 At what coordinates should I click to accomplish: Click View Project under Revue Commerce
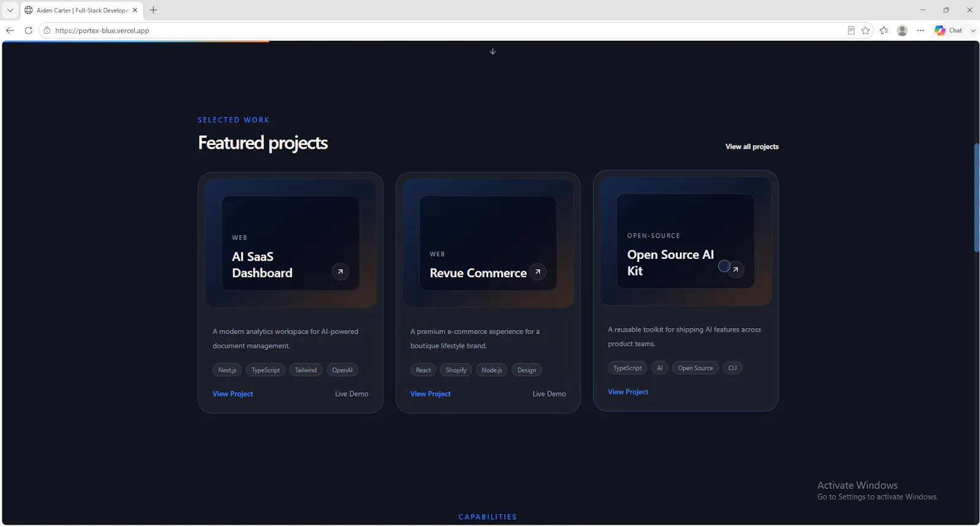point(431,394)
